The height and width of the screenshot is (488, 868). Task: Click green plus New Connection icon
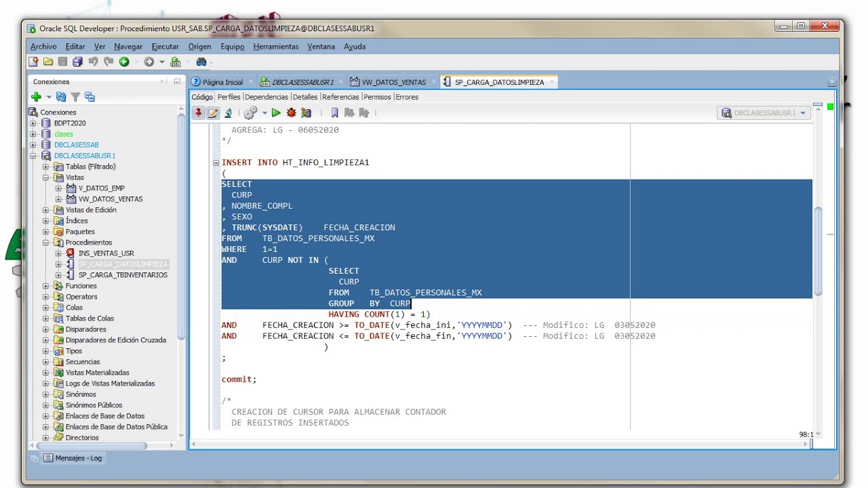[37, 97]
